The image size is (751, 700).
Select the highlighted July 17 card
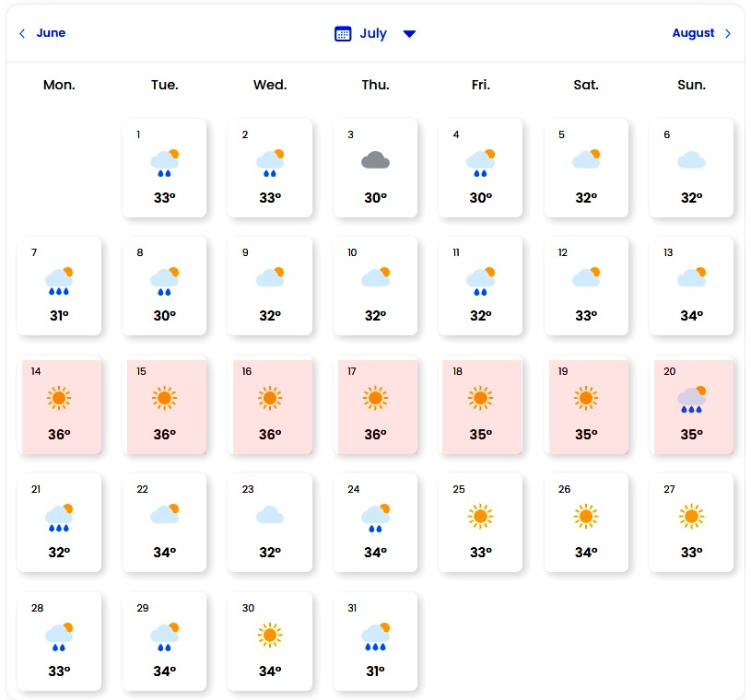tap(375, 405)
